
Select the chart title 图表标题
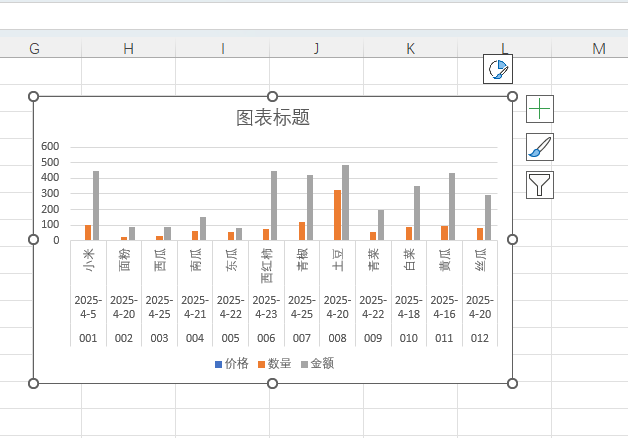273,118
